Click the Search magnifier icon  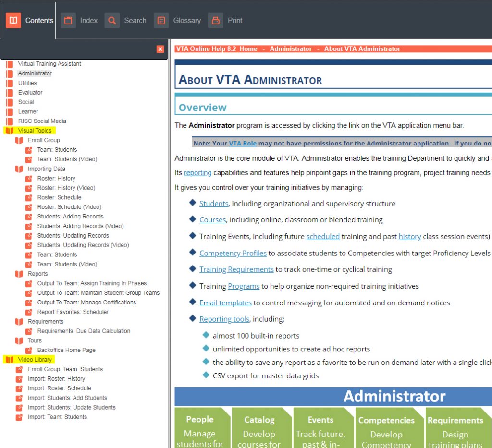(112, 21)
